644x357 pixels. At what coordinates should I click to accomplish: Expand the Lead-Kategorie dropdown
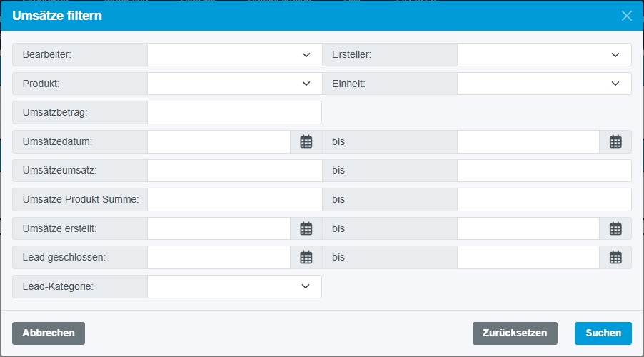(235, 286)
